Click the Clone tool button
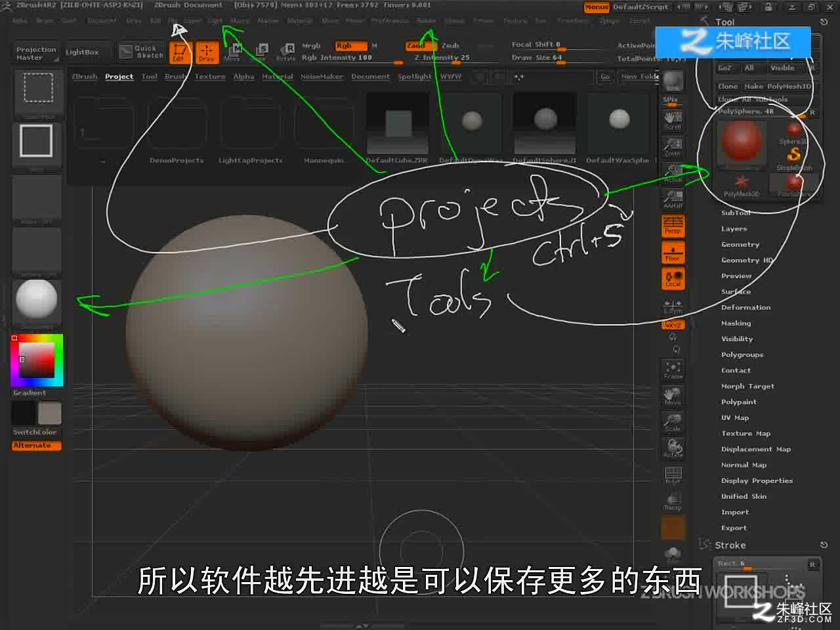The width and height of the screenshot is (840, 630). 728,86
